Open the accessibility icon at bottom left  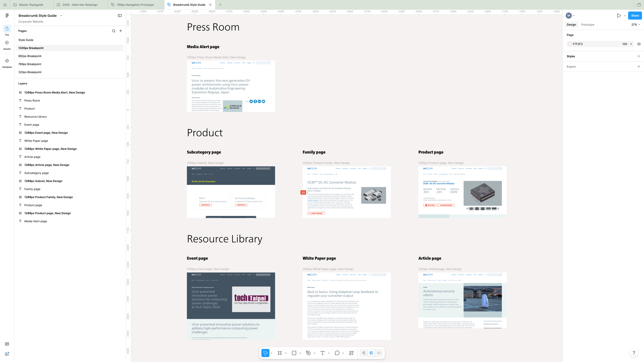(x=7, y=344)
